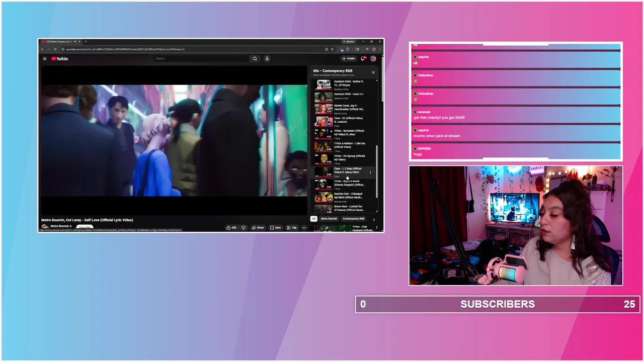Image resolution: width=644 pixels, height=362 pixels.
Task: Click the Mix - Contemporary R&B playlist title
Action: (333, 71)
